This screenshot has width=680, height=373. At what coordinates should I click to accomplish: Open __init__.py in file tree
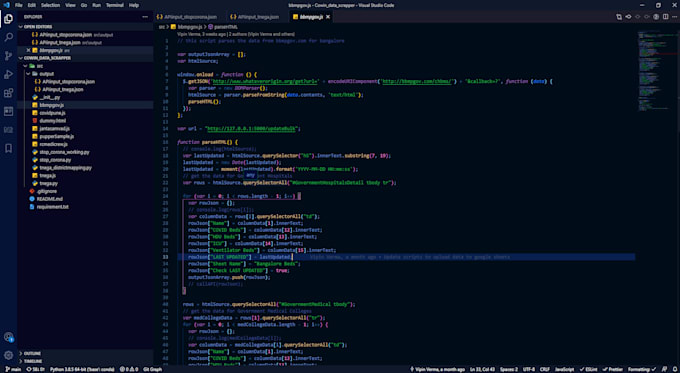point(85,97)
